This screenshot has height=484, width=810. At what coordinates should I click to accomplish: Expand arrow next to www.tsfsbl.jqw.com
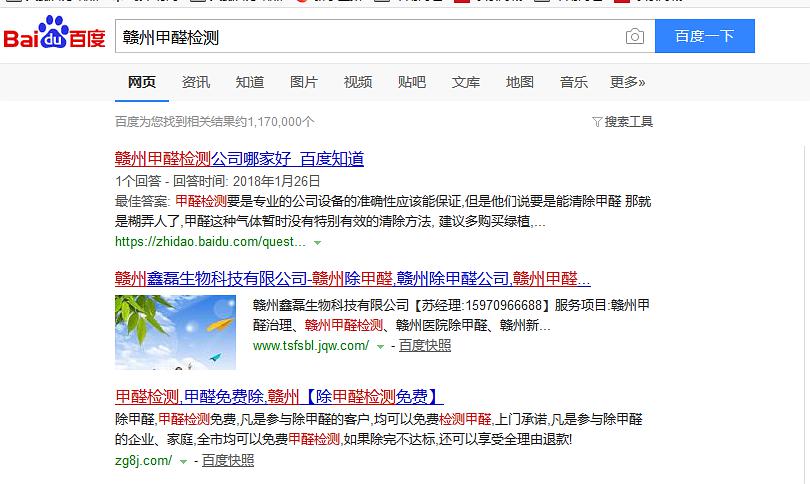point(380,347)
